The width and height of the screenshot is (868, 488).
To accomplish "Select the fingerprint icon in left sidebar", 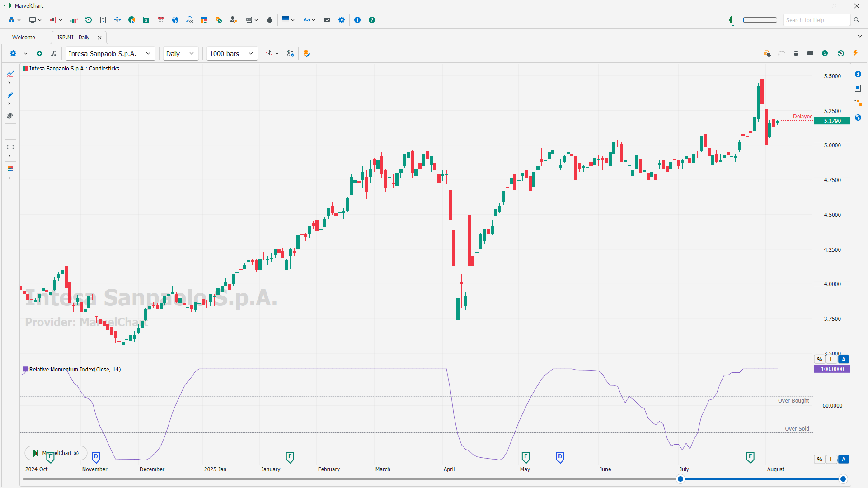I will click(10, 116).
